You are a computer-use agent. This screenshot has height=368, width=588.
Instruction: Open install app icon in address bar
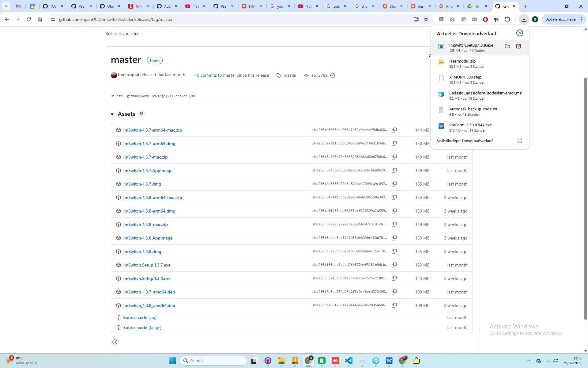coord(416,19)
